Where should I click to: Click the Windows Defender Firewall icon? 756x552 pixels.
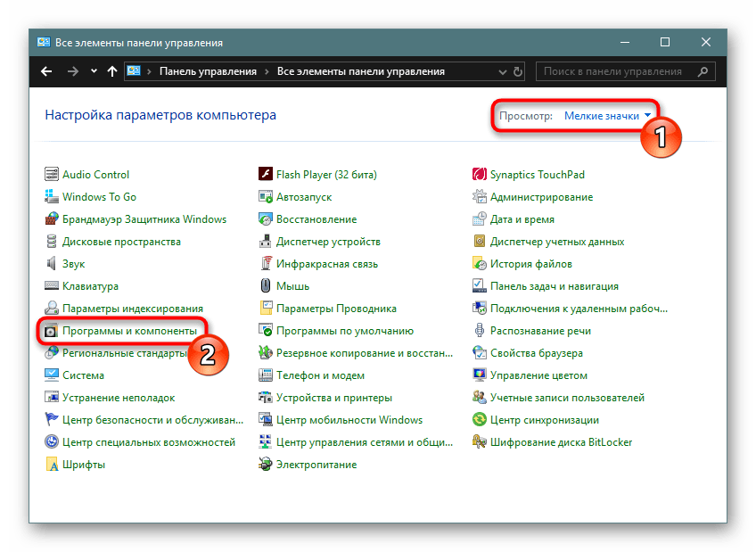(52, 219)
